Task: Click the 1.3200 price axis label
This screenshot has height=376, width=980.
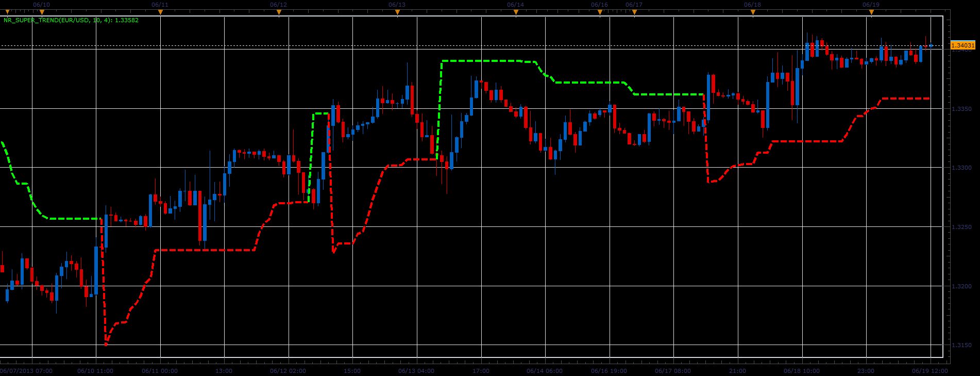Action: [961, 286]
